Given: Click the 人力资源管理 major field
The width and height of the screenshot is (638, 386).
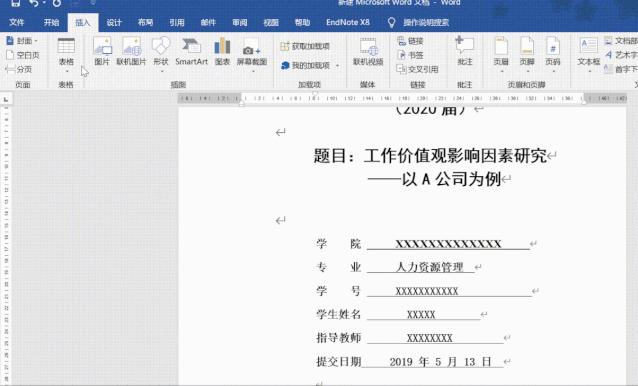Looking at the screenshot, I should [x=430, y=267].
